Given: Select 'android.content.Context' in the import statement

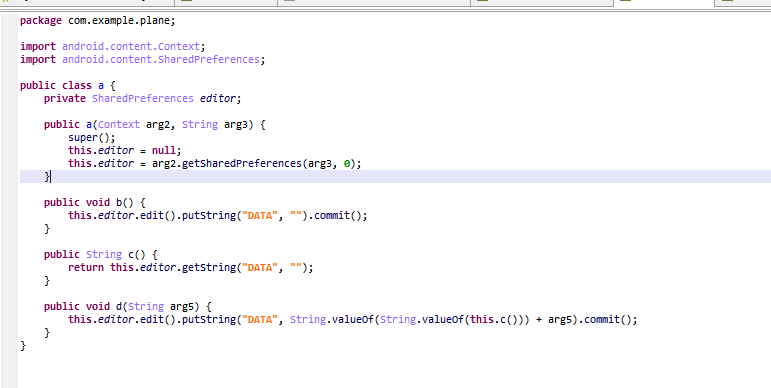Looking at the screenshot, I should 131,46.
